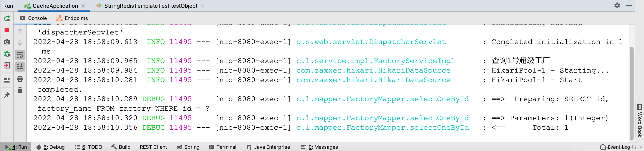Click the DispatcherServlet logger name
Image resolution: width=644 pixels, height=151 pixels.
pyautogui.click(x=371, y=42)
